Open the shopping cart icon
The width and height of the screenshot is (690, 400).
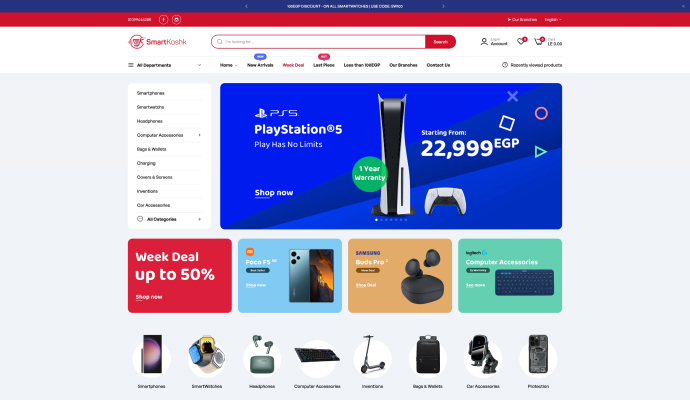click(538, 41)
